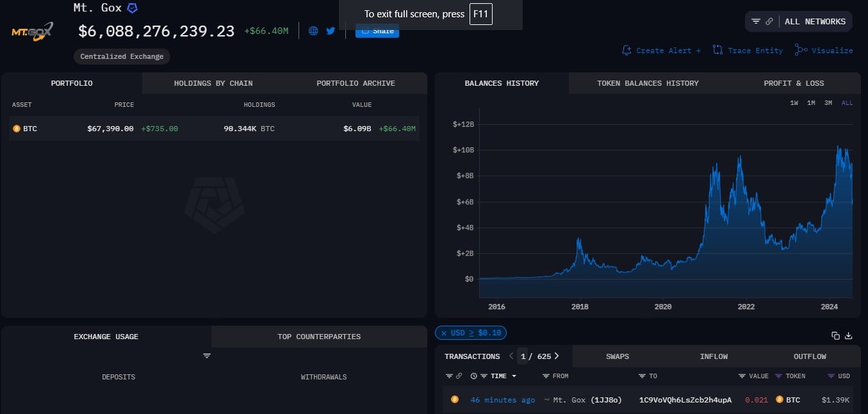Image resolution: width=868 pixels, height=414 pixels.
Task: Click the clock icon beside TIME
Action: [474, 376]
